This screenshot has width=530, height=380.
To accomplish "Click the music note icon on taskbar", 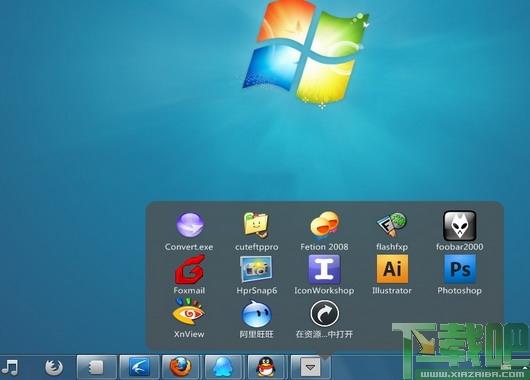I will pos(9,367).
